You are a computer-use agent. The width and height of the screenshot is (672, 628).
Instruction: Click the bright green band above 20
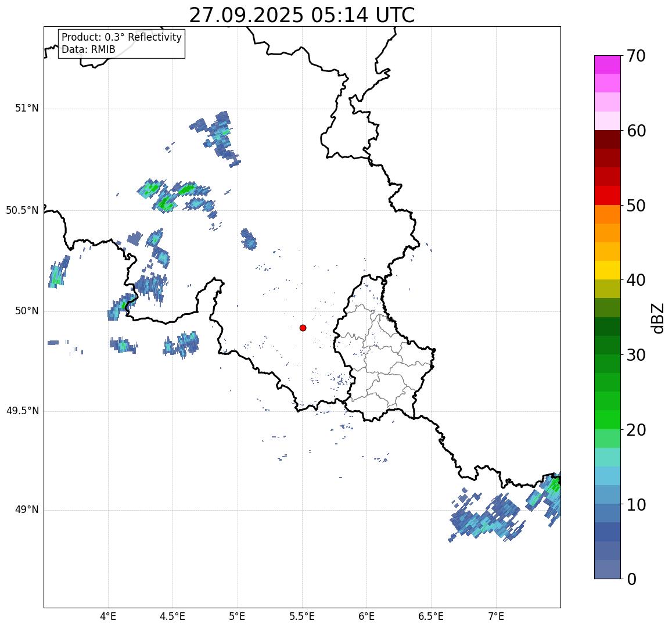pos(608,419)
